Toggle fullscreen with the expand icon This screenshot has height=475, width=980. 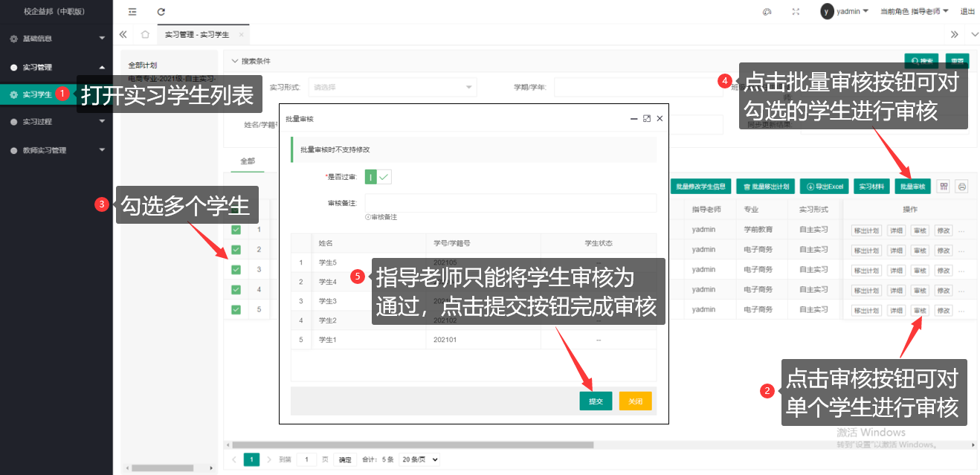796,12
